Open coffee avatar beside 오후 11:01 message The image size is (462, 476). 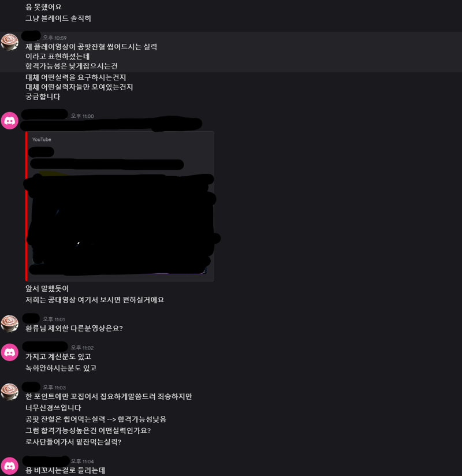coord(10,323)
